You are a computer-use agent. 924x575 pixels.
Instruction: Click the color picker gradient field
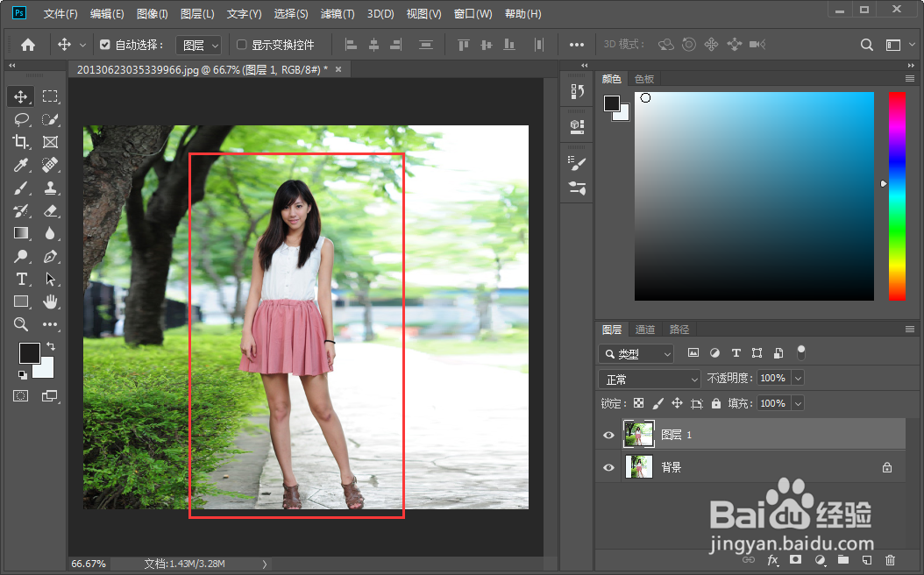click(754, 196)
